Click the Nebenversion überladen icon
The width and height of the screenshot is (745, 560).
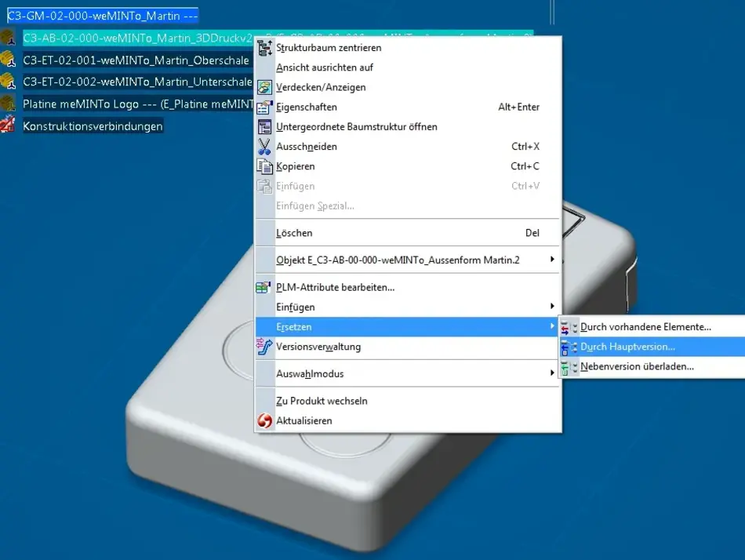(x=569, y=367)
